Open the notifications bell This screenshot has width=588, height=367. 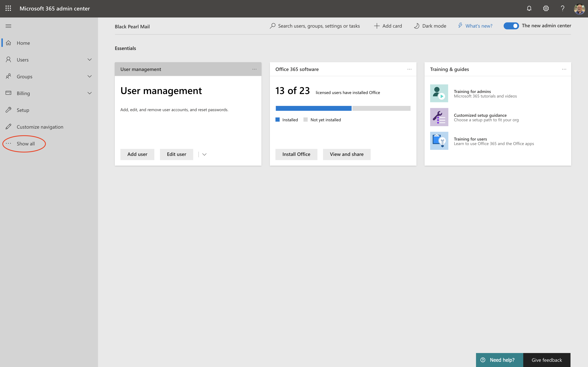[529, 9]
